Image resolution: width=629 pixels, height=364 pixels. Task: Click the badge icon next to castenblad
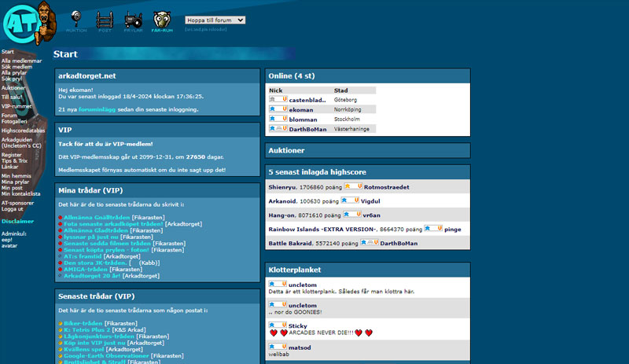tap(278, 100)
